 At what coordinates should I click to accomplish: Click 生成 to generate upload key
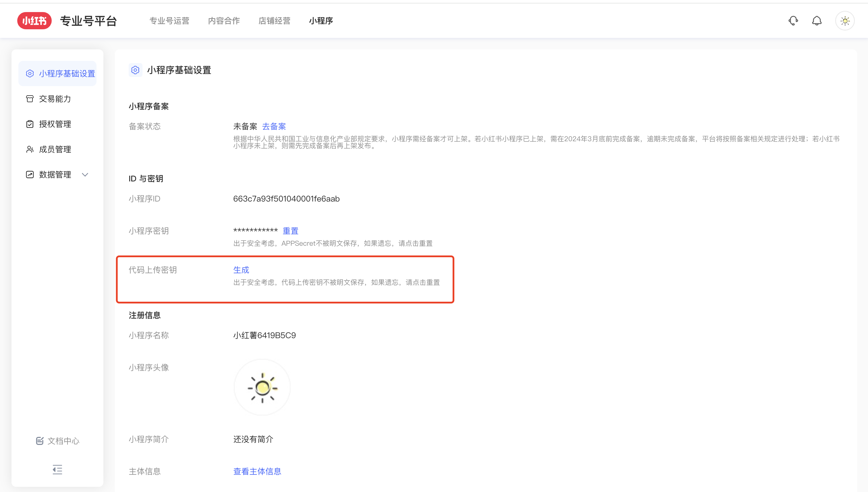pyautogui.click(x=241, y=270)
